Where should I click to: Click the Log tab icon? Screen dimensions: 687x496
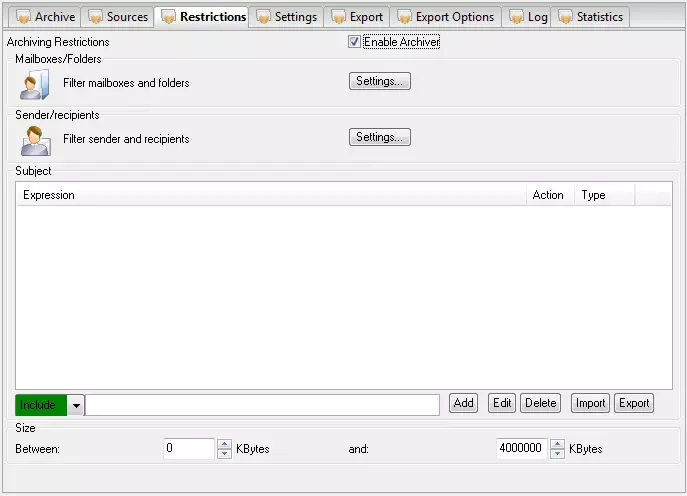click(516, 17)
